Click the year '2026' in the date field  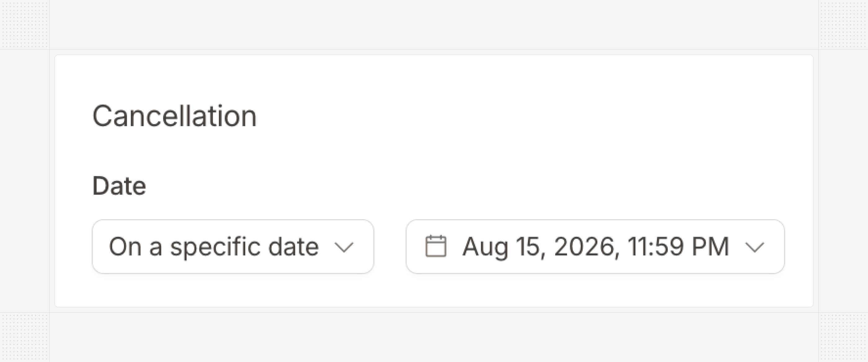586,247
